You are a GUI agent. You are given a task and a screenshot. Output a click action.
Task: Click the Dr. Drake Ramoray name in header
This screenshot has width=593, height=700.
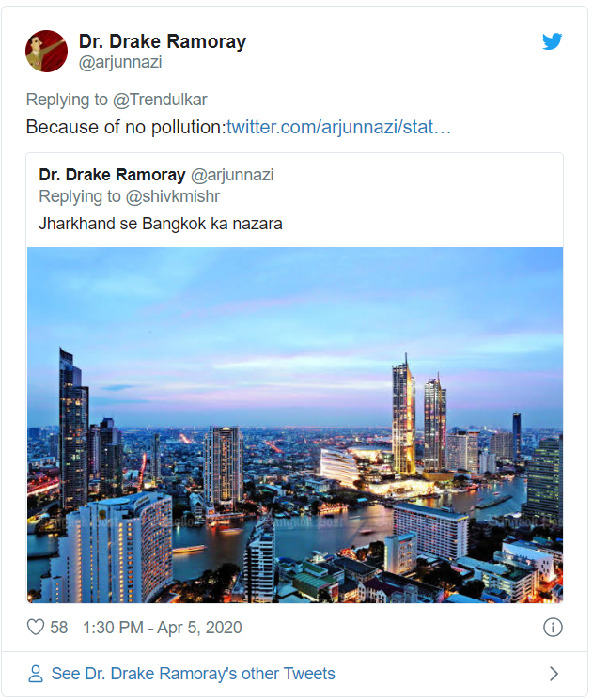point(163,41)
